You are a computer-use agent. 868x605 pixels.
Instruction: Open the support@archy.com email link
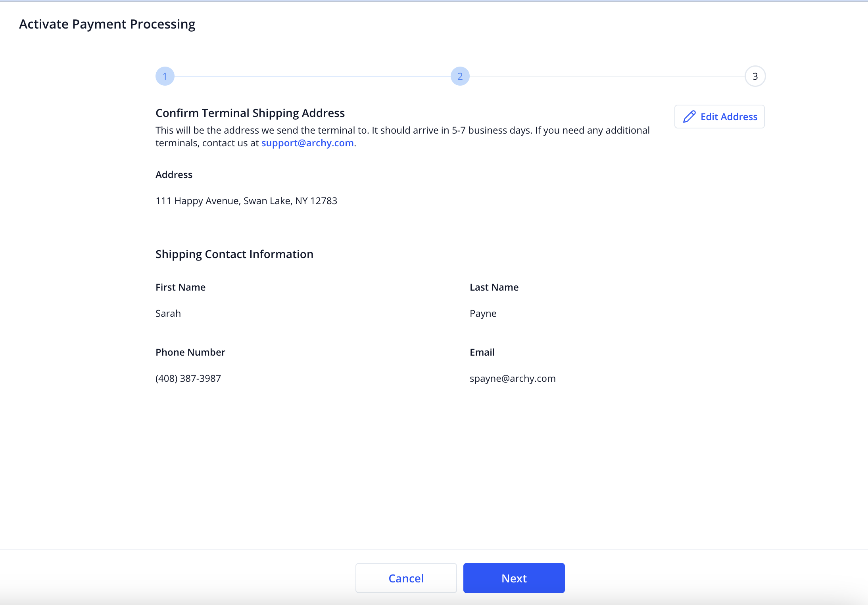307,143
